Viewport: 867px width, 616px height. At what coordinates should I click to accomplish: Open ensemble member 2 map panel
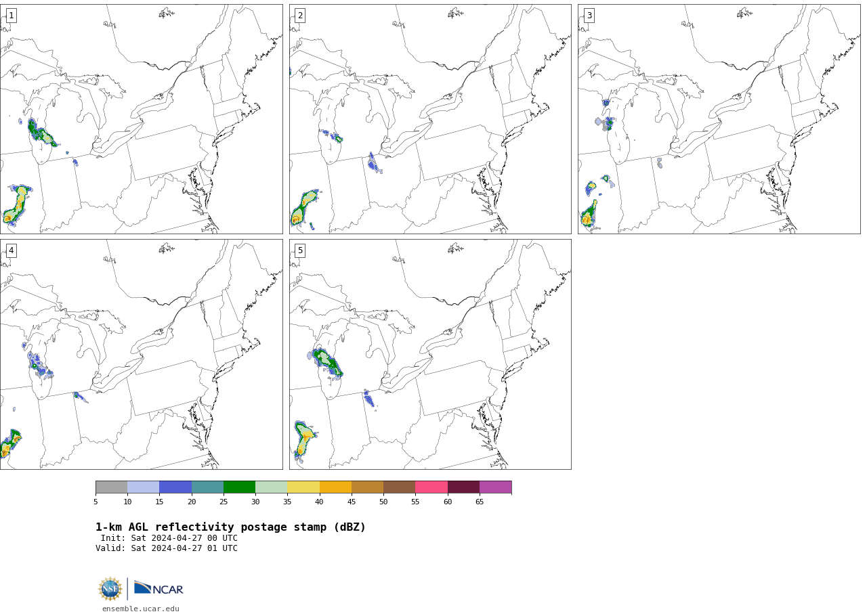[x=430, y=119]
